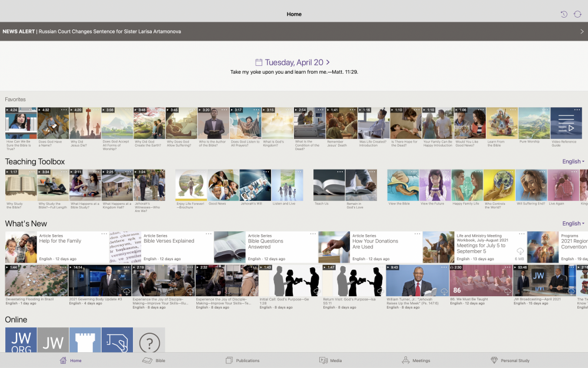Viewport: 588px width, 368px height.
Task: Expand the Teaching Toolbox English language dropdown
Action: (573, 161)
